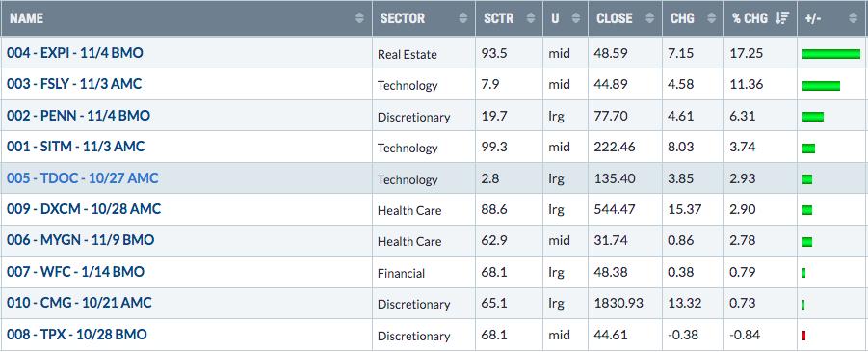Viewport: 868px width, 352px height.
Task: Sort by U column arrows icon
Action: (576, 18)
